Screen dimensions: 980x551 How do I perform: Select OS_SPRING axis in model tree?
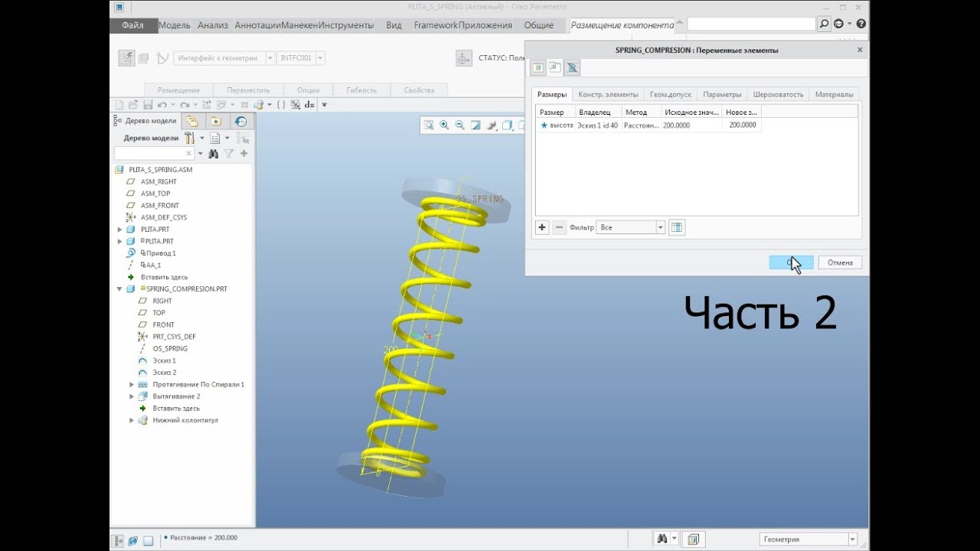(x=169, y=349)
